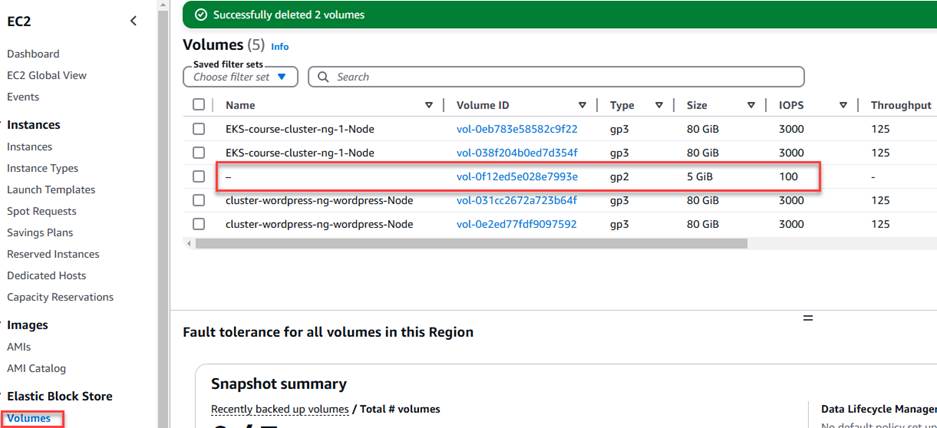
Task: Open volume vol-0eb783e58582c9f22 link
Action: tap(517, 129)
